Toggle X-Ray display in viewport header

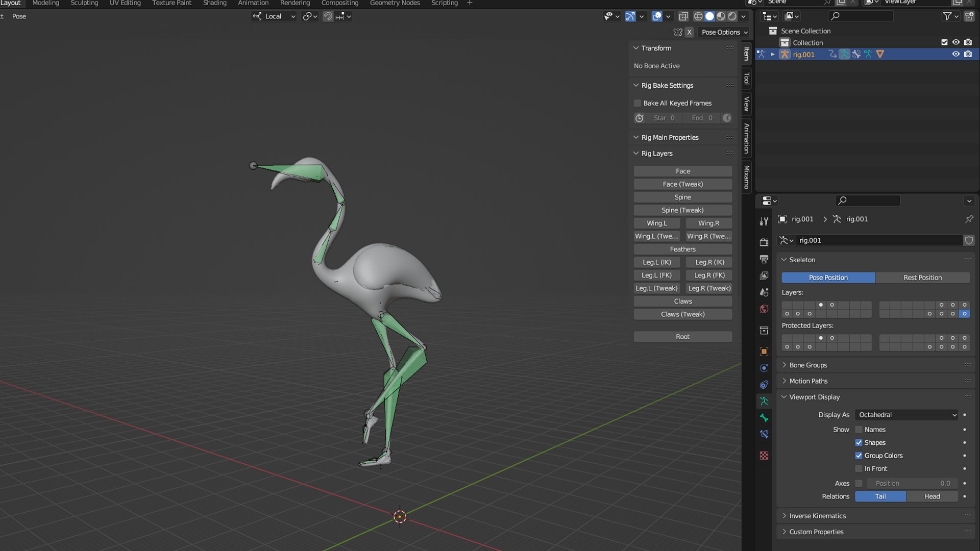pyautogui.click(x=683, y=16)
